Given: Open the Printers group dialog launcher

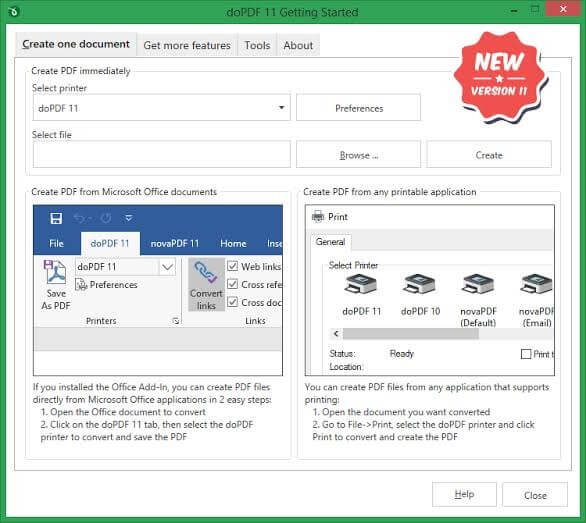Looking at the screenshot, I should 176,321.
